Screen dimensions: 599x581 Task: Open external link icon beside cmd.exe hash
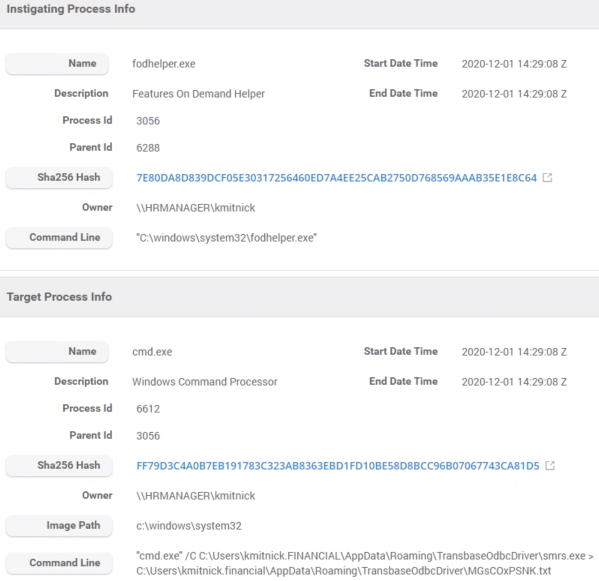click(550, 466)
